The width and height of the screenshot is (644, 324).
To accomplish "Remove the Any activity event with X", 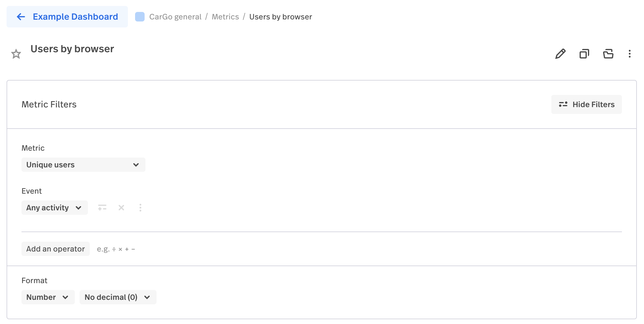I will pos(121,208).
